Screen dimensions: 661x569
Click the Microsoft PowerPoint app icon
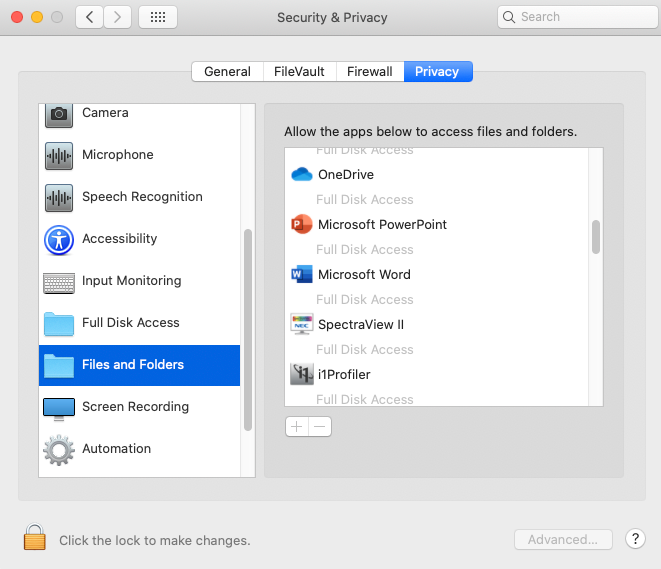click(302, 224)
